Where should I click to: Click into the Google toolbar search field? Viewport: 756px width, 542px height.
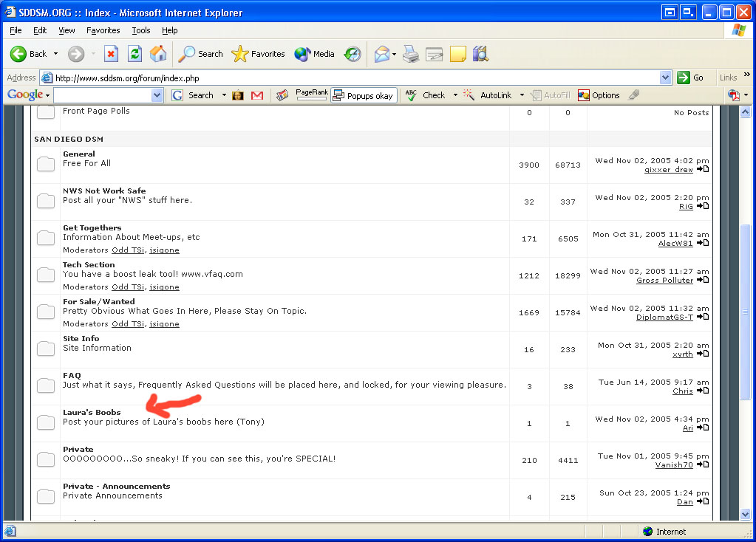coord(102,95)
